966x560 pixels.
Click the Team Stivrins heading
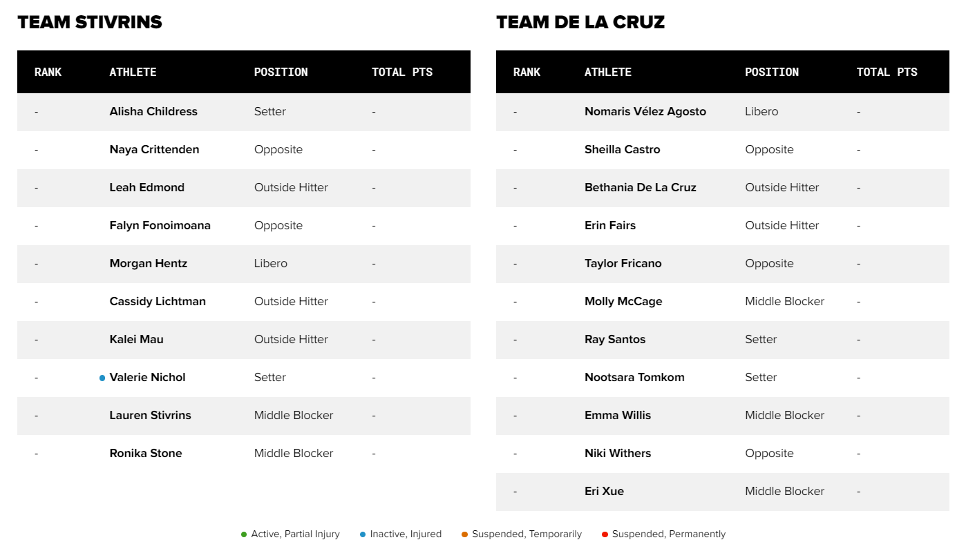(x=90, y=22)
